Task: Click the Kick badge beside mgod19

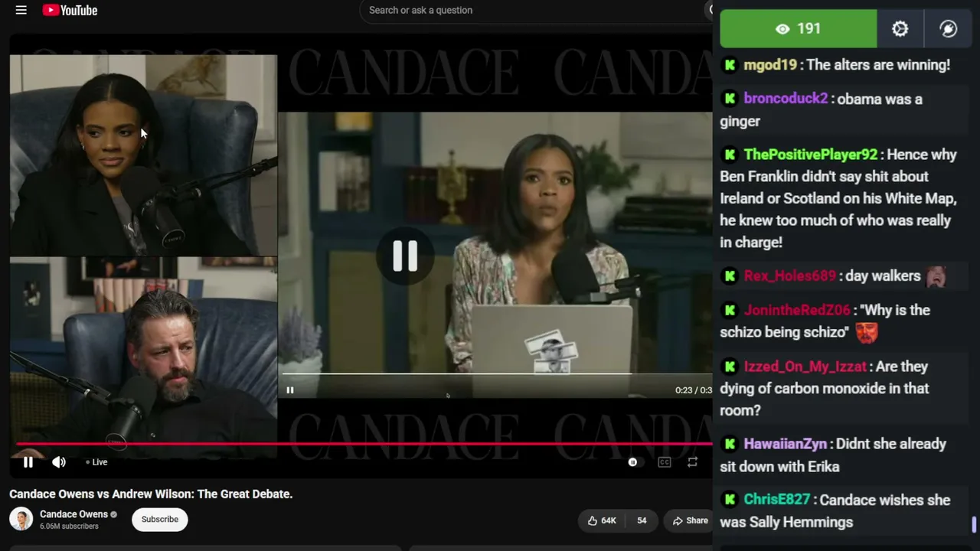Action: [x=730, y=65]
